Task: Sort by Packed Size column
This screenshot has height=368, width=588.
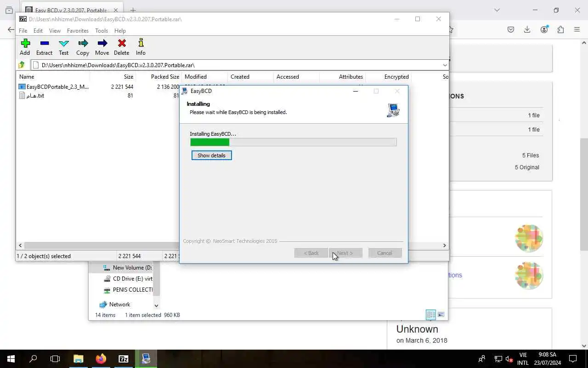Action: click(x=158, y=77)
